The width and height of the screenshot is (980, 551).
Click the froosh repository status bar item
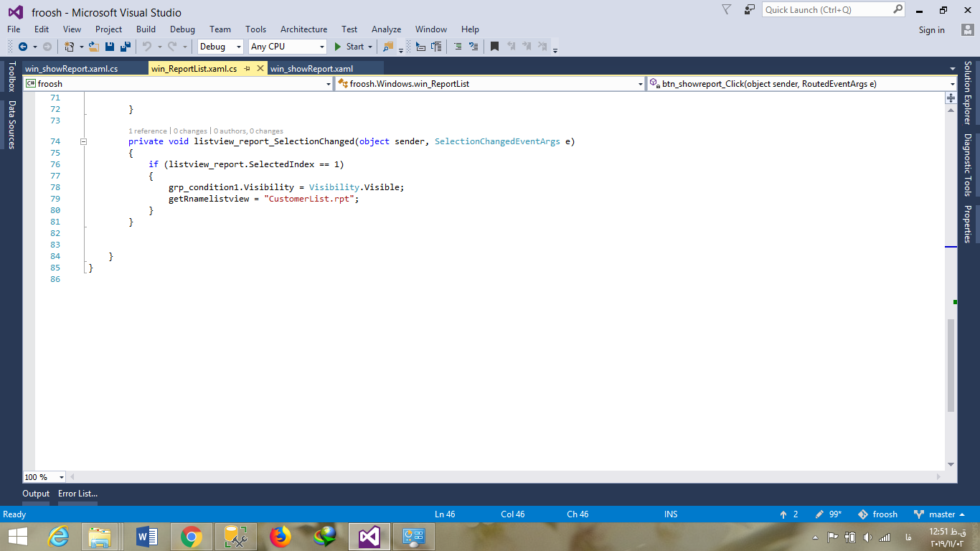click(877, 514)
